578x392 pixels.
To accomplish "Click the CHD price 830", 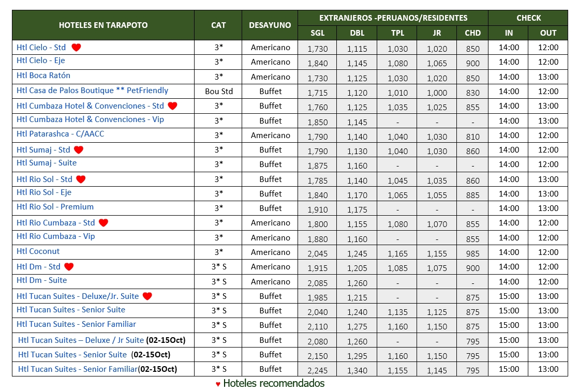I will coord(472,93).
